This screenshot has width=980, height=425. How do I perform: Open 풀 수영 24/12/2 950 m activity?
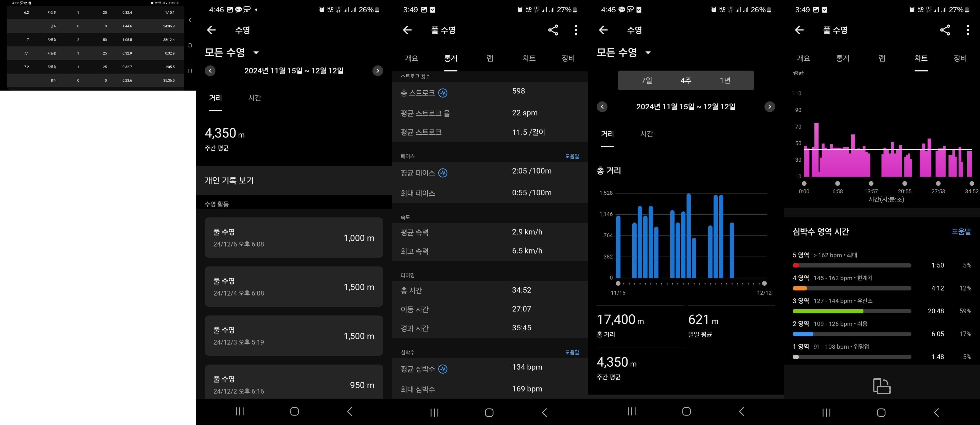[x=294, y=382]
